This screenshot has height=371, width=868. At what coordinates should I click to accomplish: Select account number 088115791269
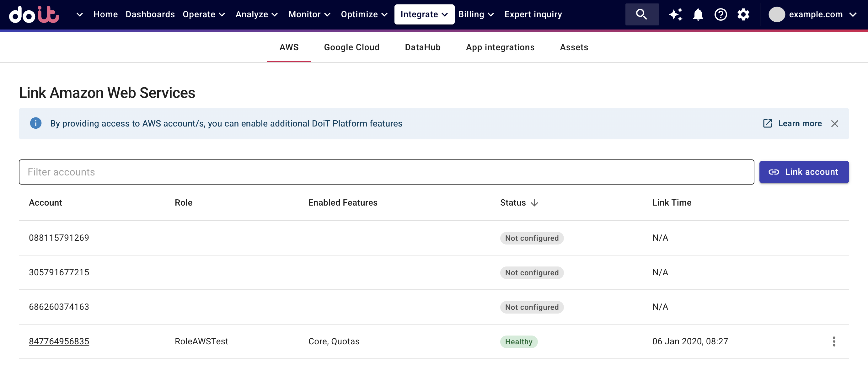pos(59,238)
